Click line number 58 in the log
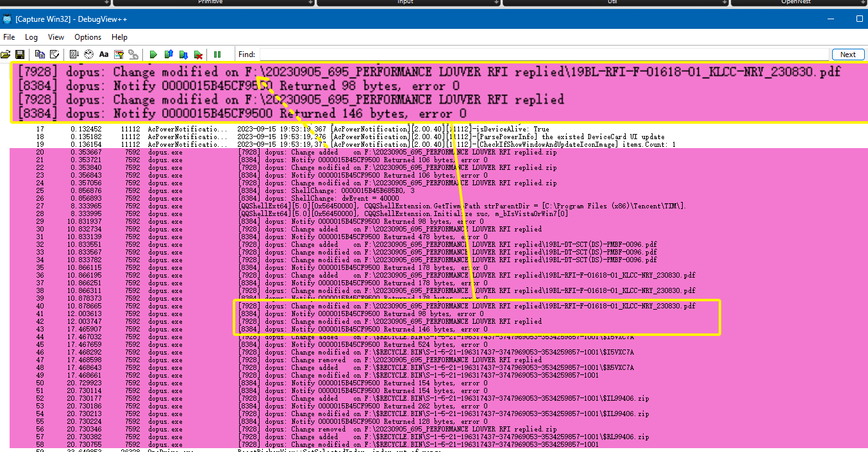 [x=40, y=444]
